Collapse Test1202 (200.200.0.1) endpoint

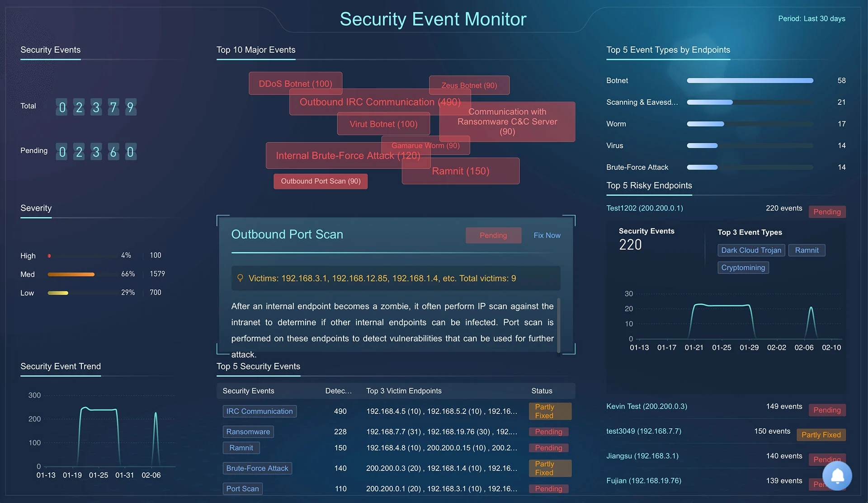coord(644,208)
